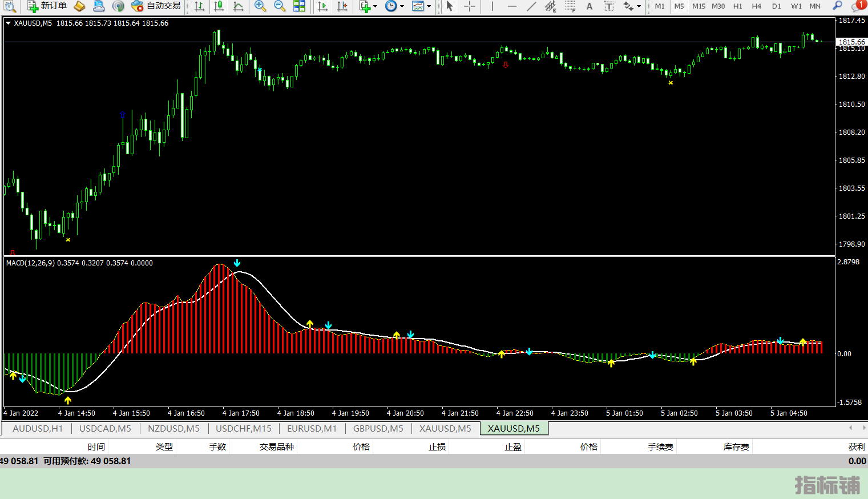
Task: Click the 止盈 column header
Action: click(513, 446)
